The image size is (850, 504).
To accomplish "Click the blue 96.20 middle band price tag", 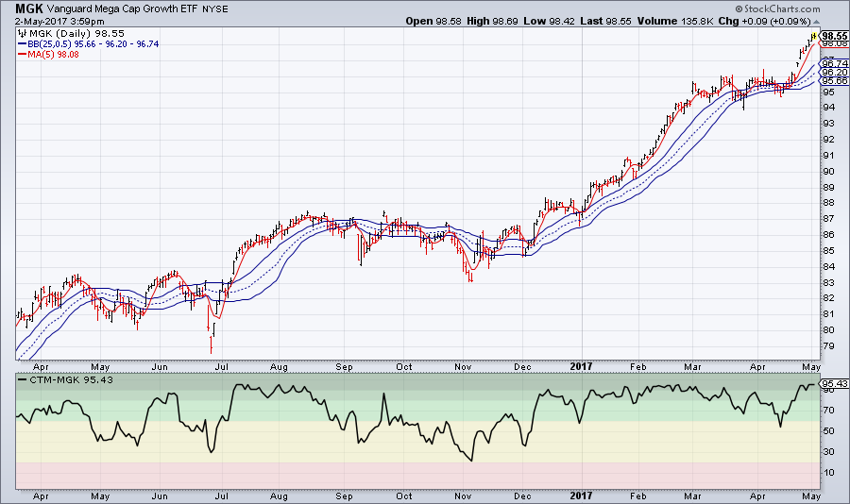I will 835,72.
